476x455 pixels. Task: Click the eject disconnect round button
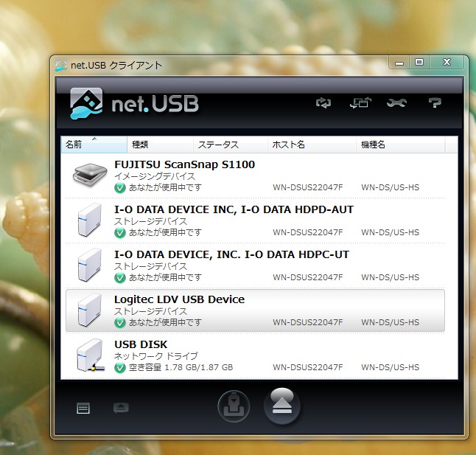click(x=282, y=406)
